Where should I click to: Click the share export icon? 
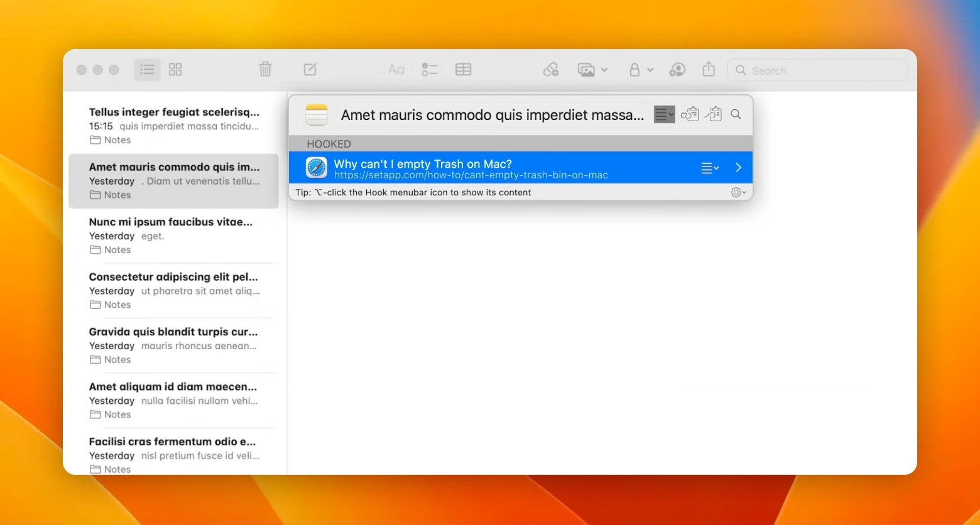pos(709,69)
